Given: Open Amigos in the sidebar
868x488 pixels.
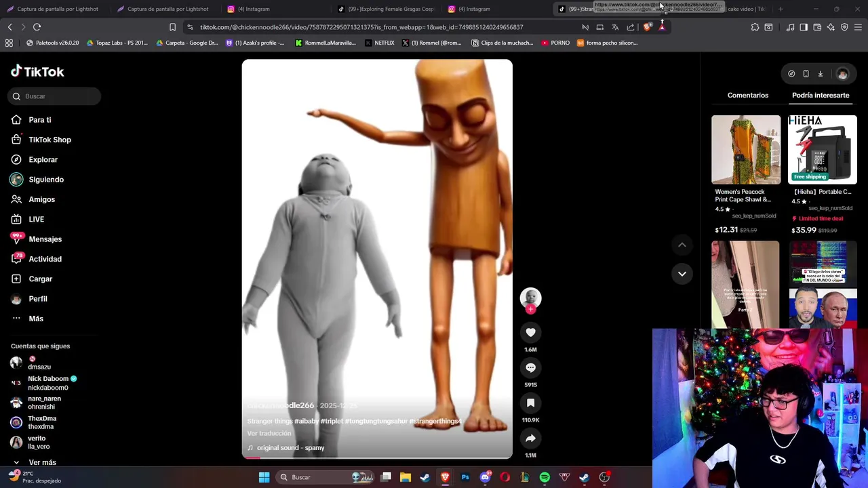Looking at the screenshot, I should (x=41, y=199).
